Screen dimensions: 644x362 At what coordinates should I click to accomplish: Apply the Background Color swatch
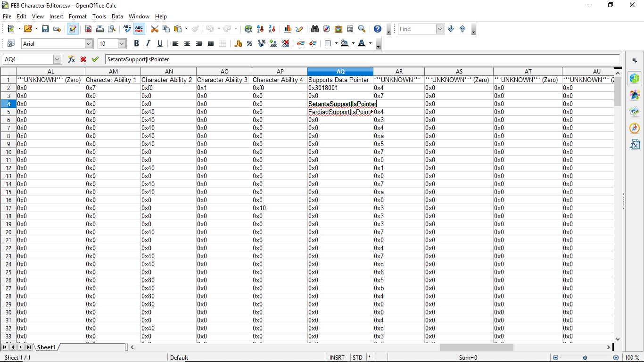tap(344, 44)
